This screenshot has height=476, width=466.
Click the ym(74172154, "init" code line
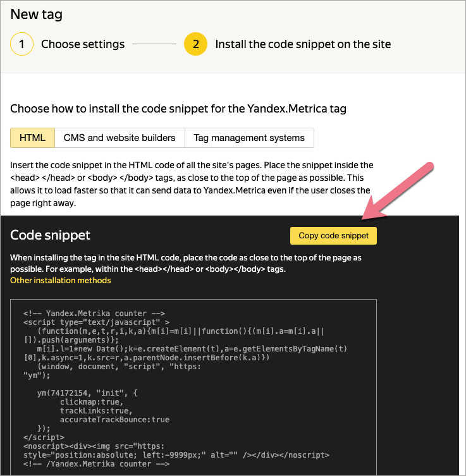tap(87, 393)
